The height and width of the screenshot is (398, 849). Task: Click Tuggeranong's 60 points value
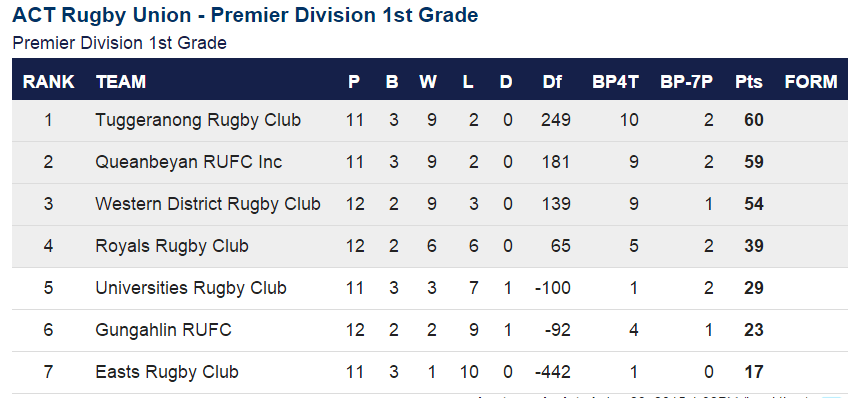click(754, 120)
